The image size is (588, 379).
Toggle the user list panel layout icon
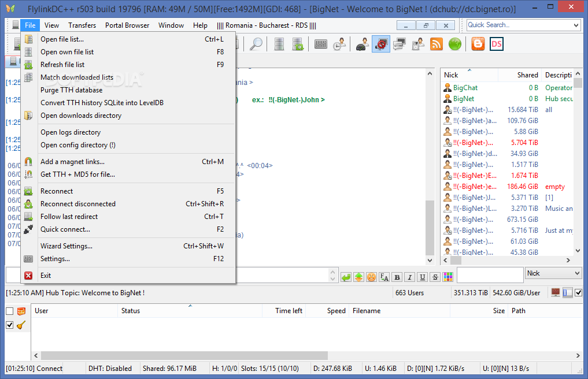568,292
